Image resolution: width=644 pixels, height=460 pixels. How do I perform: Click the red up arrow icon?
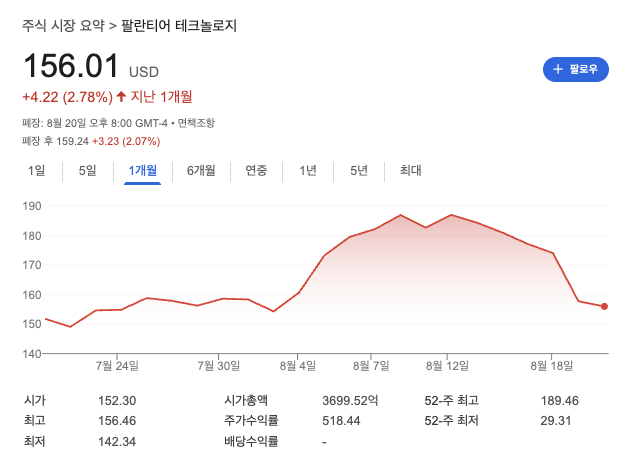(121, 97)
